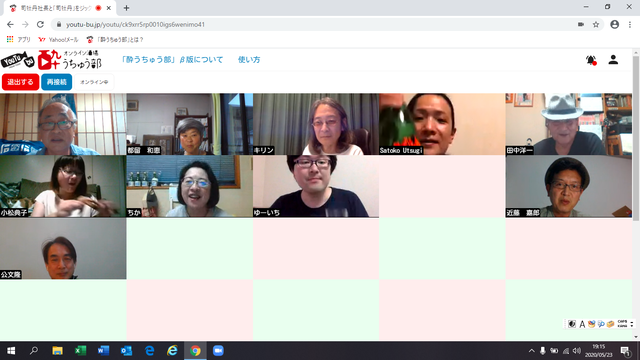Open the notification bell icon
The image size is (640, 360).
[x=591, y=60]
